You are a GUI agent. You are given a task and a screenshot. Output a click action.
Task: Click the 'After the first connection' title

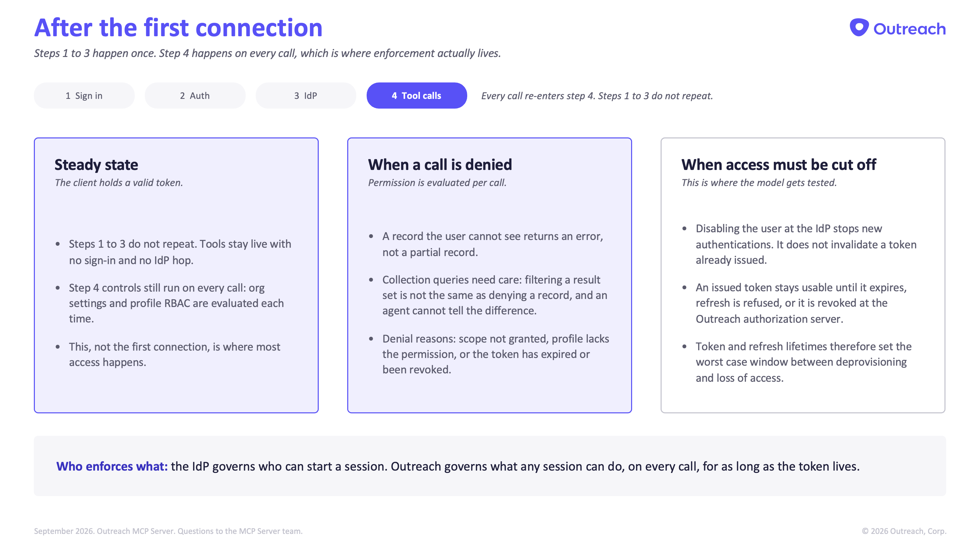(178, 28)
